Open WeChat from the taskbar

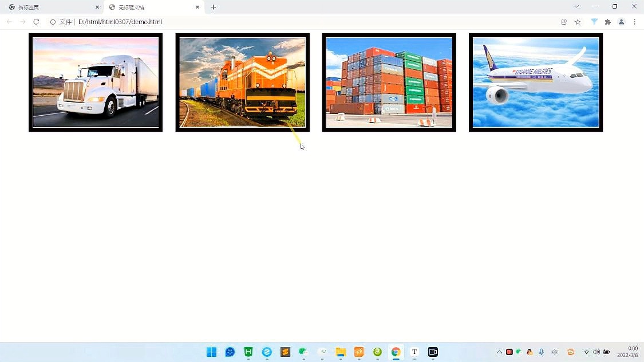303,352
